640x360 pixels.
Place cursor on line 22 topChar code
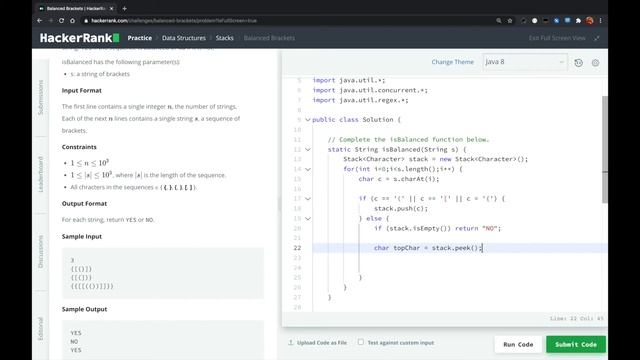point(428,248)
